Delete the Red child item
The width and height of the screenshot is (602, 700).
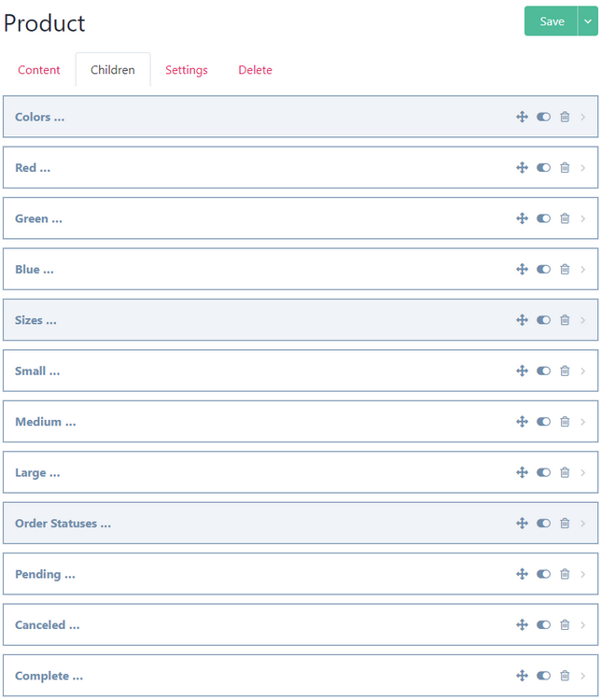[565, 168]
